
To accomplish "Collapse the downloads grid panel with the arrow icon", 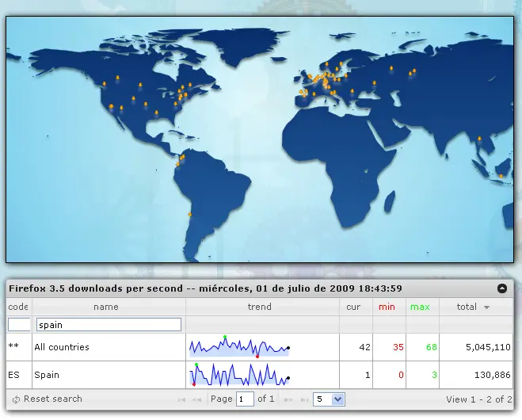I will [501, 288].
